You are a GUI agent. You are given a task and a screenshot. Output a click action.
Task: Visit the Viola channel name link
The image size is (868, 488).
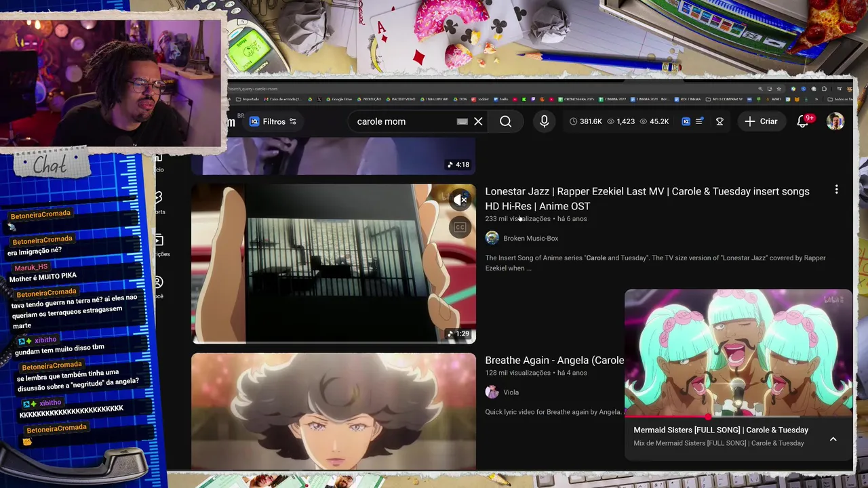[511, 392]
